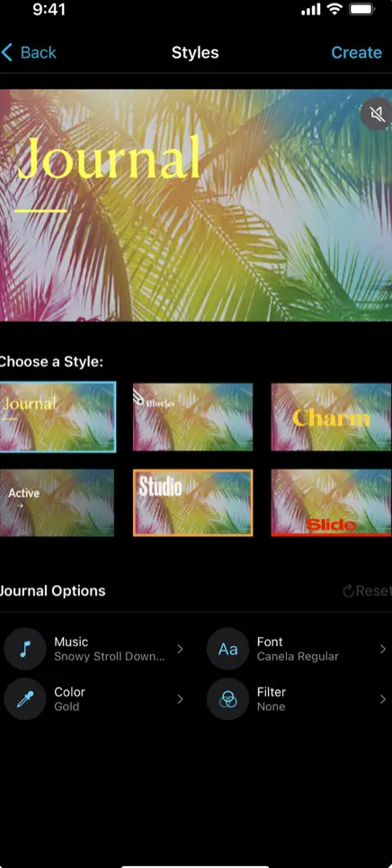Expand Music option chevron
This screenshot has height=868, width=392.
point(180,649)
